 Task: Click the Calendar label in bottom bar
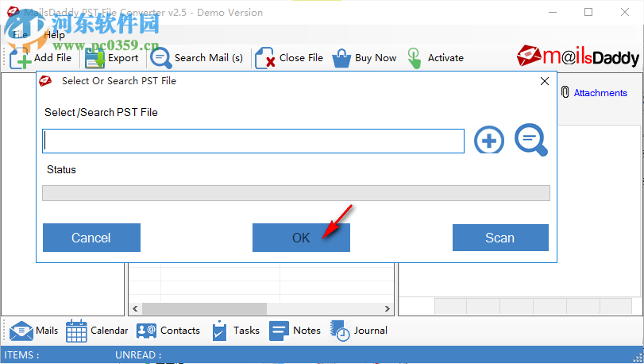pyautogui.click(x=110, y=331)
